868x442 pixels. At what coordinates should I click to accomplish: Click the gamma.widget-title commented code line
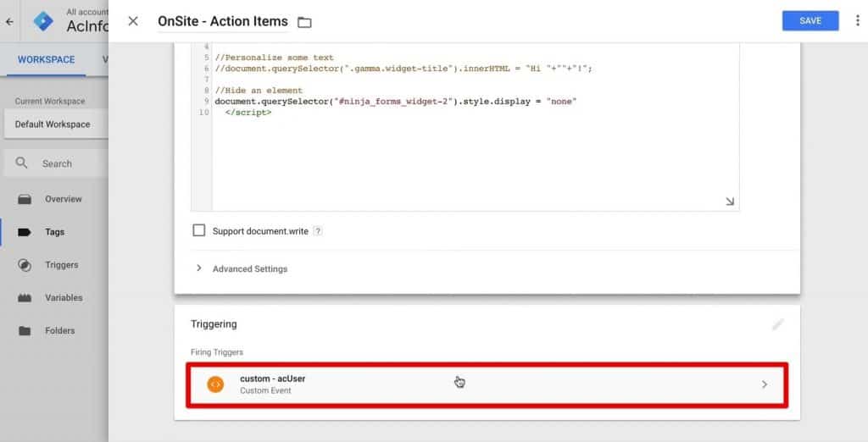coord(403,69)
